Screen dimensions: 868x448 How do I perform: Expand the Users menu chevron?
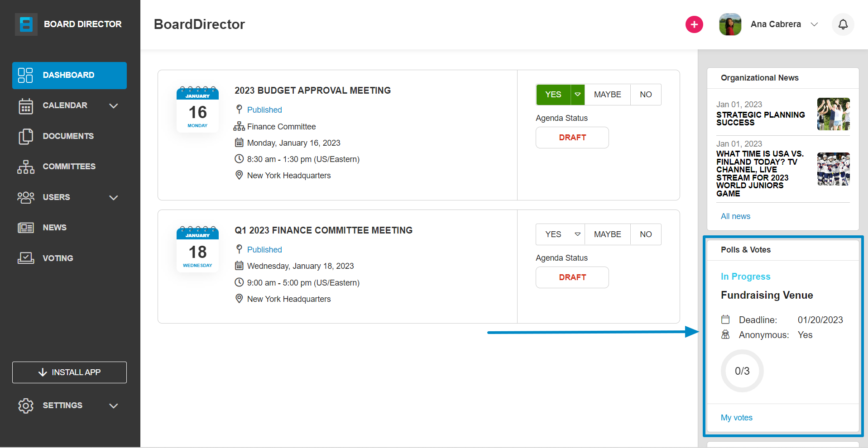[114, 197]
